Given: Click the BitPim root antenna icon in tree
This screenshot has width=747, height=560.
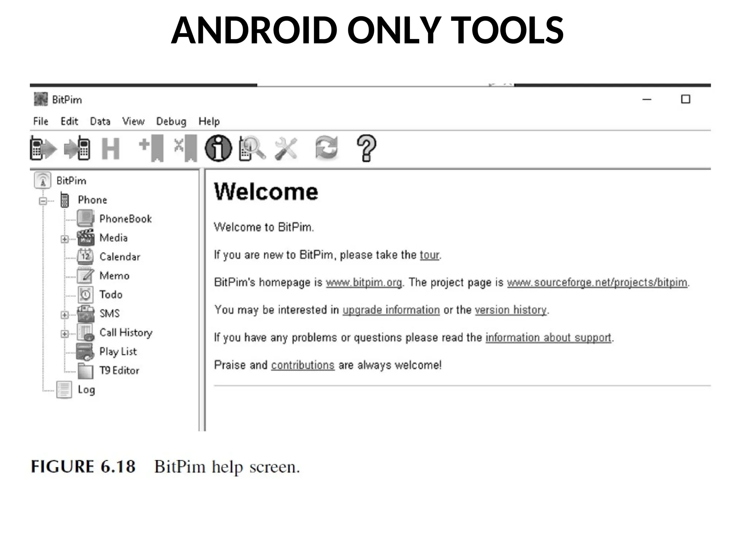Looking at the screenshot, I should coord(42,180).
